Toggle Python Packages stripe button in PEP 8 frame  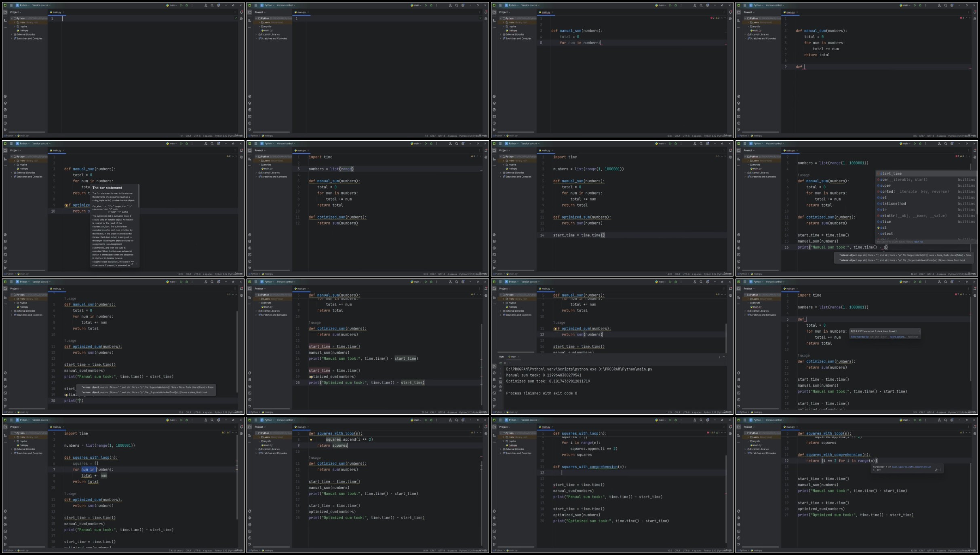coord(738,380)
